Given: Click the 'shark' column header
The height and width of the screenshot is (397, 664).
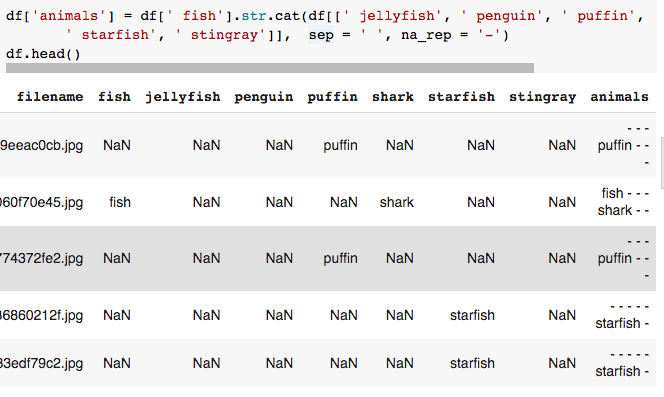Looking at the screenshot, I should click(393, 97).
